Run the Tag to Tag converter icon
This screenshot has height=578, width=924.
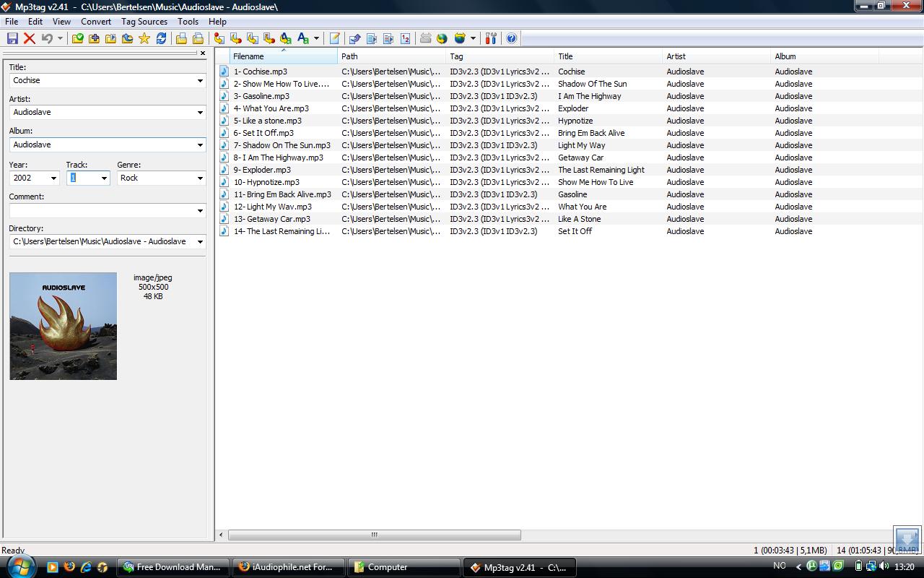285,38
